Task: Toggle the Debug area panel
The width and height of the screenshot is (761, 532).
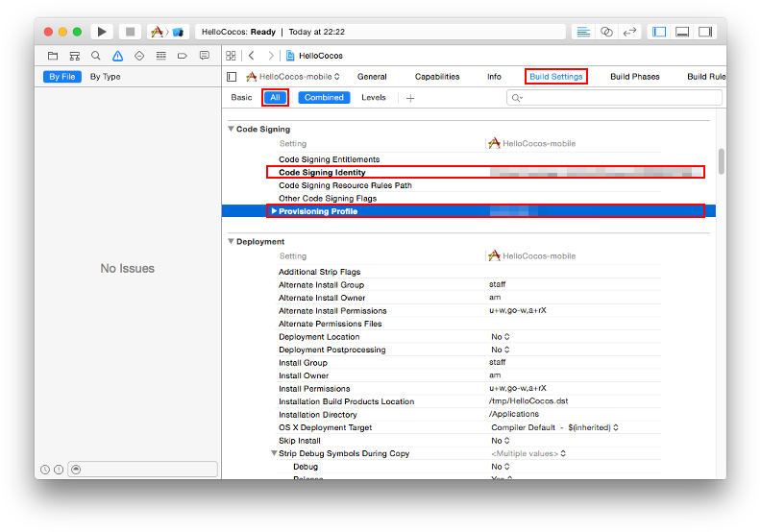Action: (682, 32)
